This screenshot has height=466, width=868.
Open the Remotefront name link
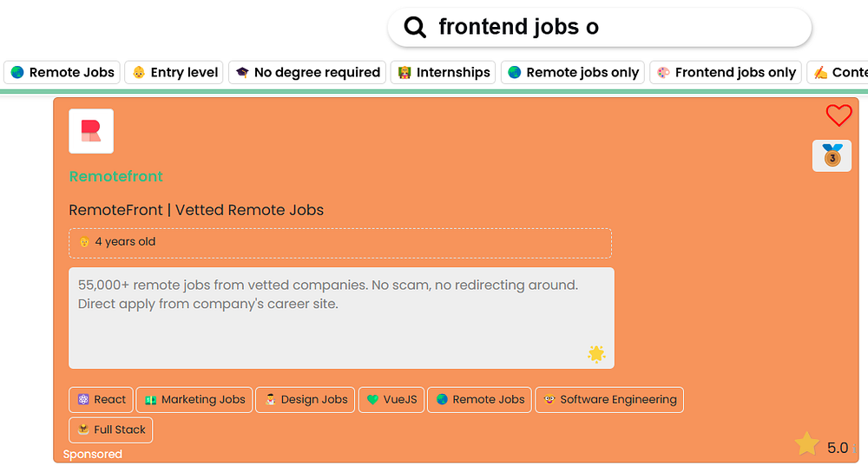pos(116,176)
